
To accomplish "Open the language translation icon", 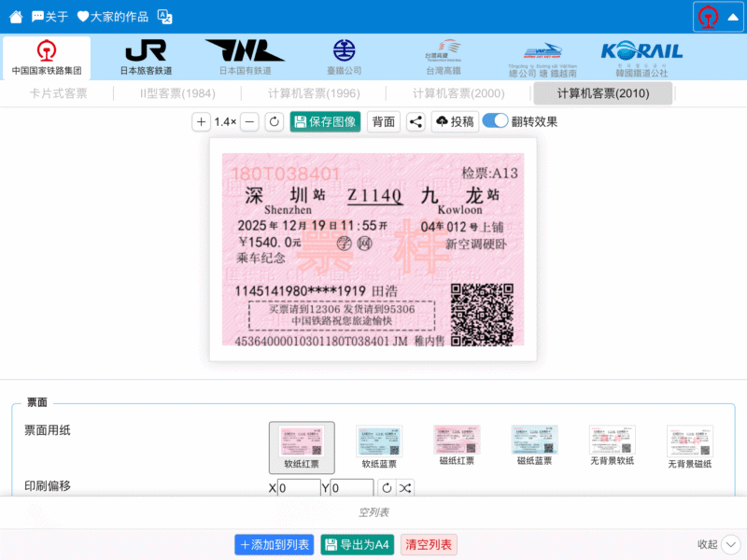I will click(x=164, y=16).
